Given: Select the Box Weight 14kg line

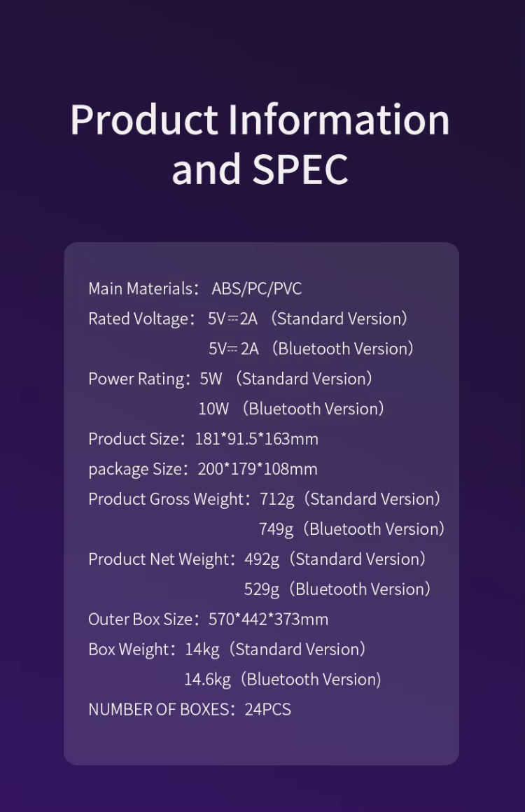Looking at the screenshot, I should 227,650.
